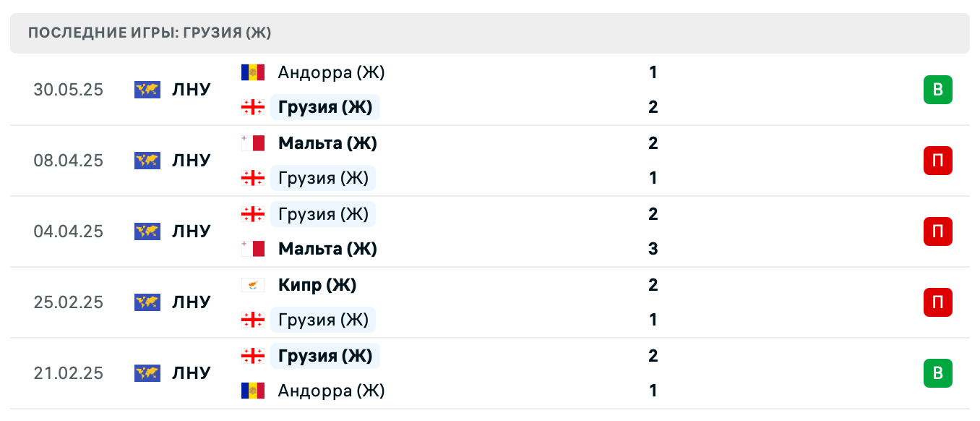Click green В win badge for 21.02.25
This screenshot has height=421, width=980.
(x=937, y=373)
